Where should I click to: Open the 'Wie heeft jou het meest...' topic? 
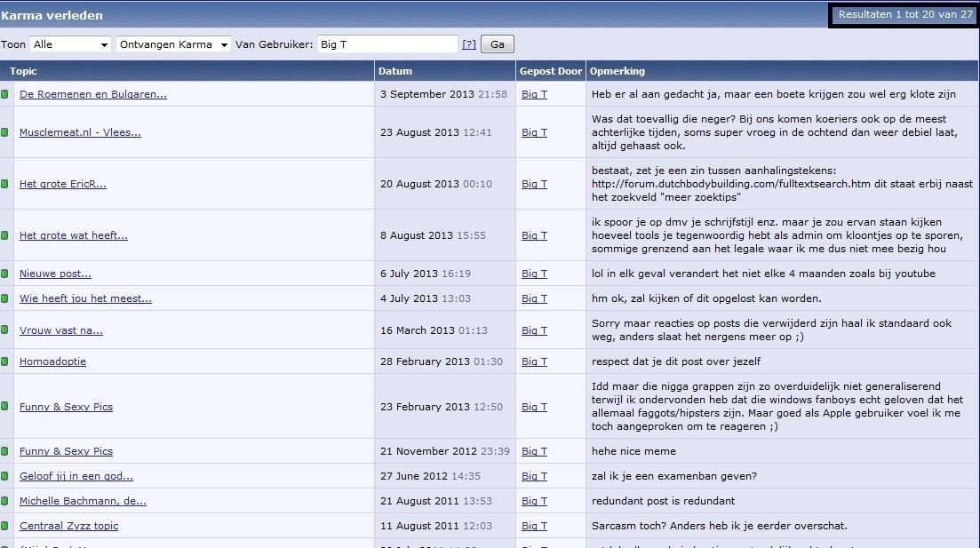coord(85,298)
